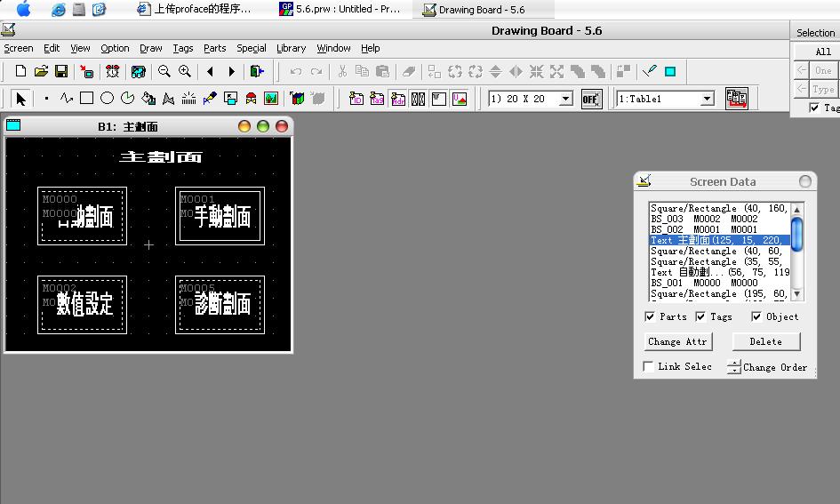
Task: Select the Circle drawing tool
Action: click(x=107, y=99)
